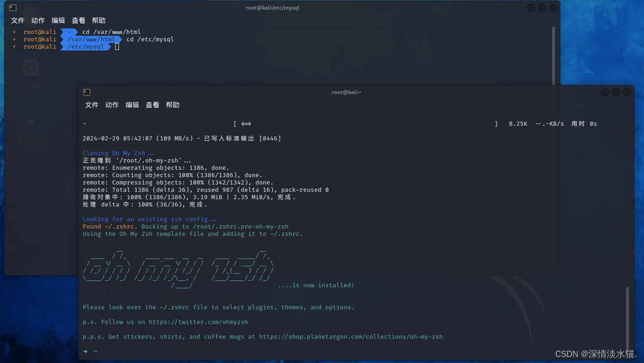Screen dimensions: 644x363
Task: Open the 文件 menu in the front terminal
Action: [x=91, y=105]
